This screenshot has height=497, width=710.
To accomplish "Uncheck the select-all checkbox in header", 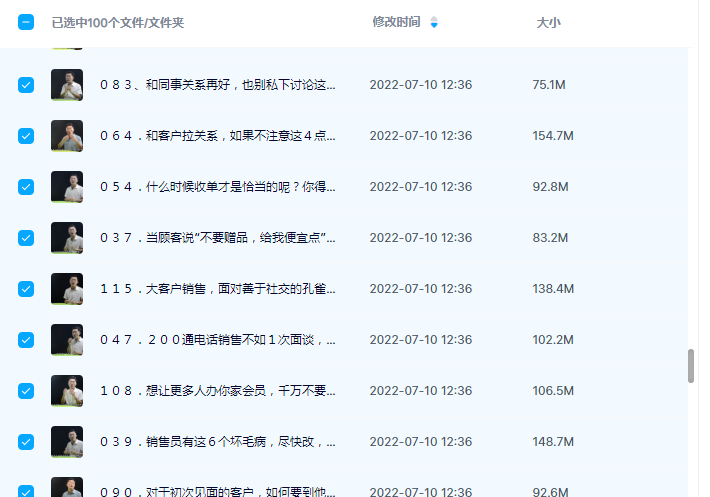I will (x=26, y=22).
